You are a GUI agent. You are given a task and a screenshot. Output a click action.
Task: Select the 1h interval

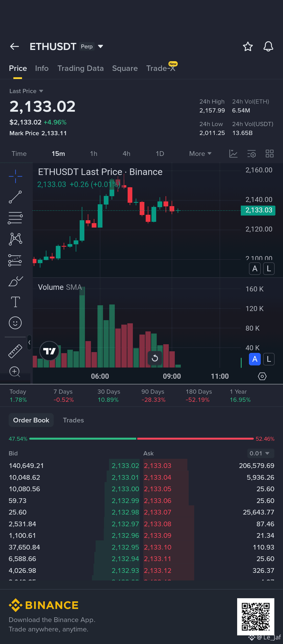click(x=94, y=154)
